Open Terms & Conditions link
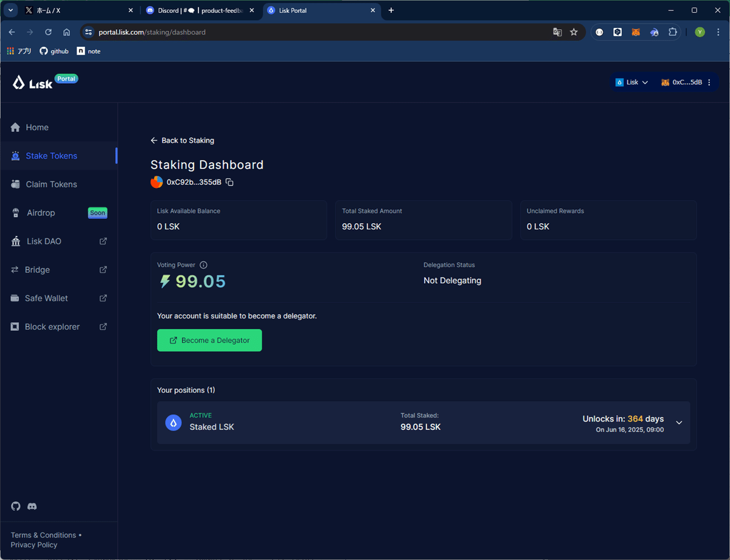Screen dimensions: 730x560 click(x=43, y=535)
